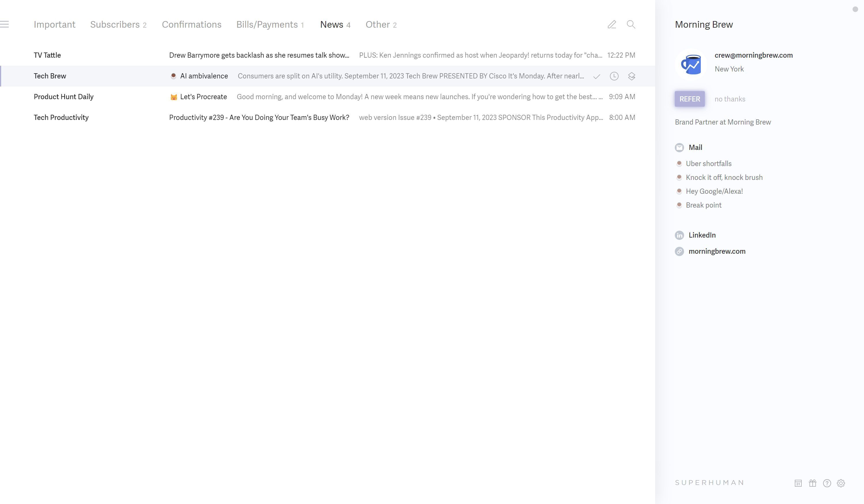Click the Productivity #239 subject line
864x504 pixels.
(x=259, y=117)
